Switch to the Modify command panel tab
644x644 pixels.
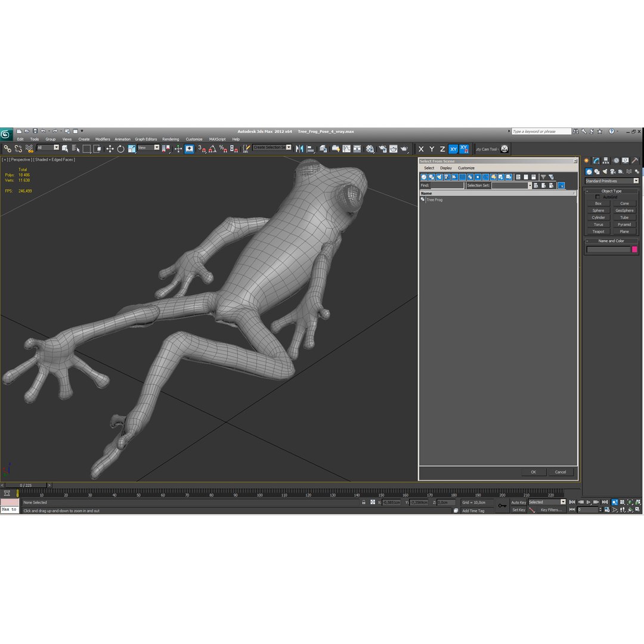pyautogui.click(x=596, y=160)
